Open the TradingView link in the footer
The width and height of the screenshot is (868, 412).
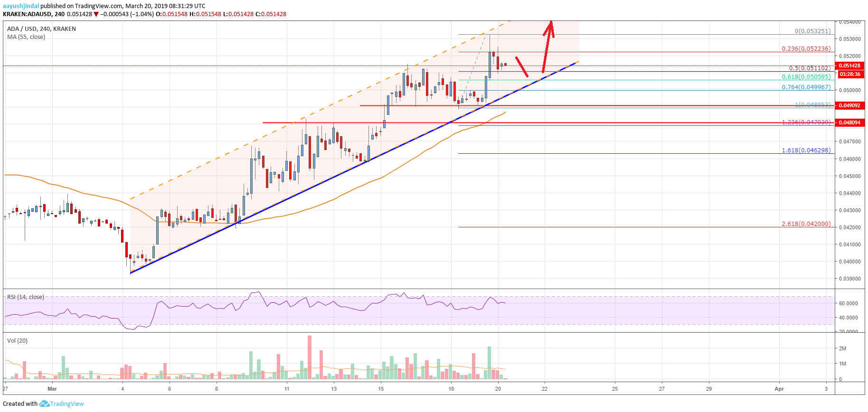click(67, 404)
